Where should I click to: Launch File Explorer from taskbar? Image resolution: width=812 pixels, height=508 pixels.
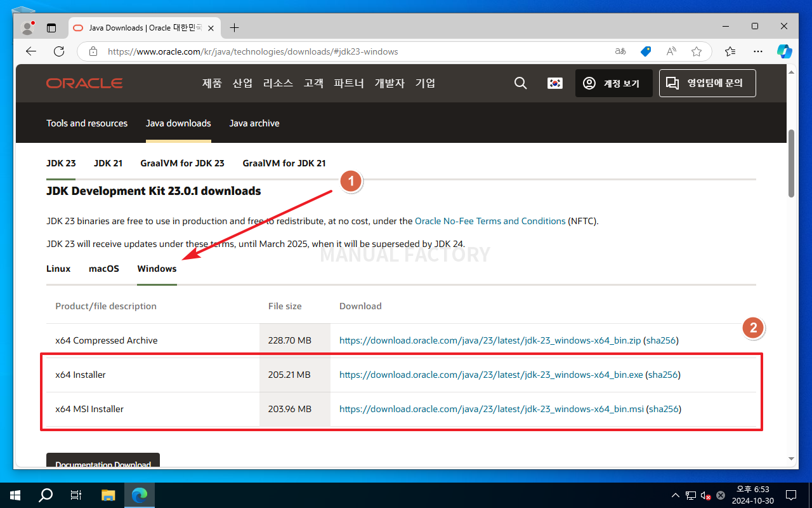pos(108,495)
